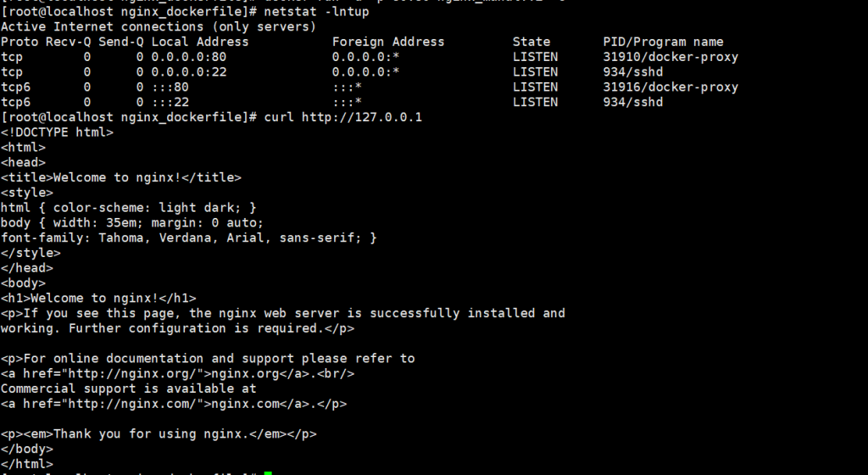Screen dimensions: 868x475
Task: Click the :::80 tcp6 local address
Action: coord(170,87)
